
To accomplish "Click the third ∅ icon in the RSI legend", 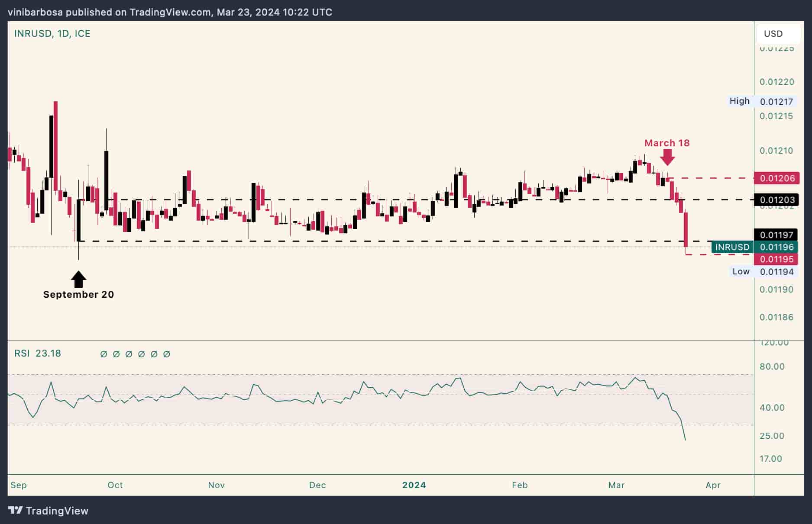I will pos(129,354).
